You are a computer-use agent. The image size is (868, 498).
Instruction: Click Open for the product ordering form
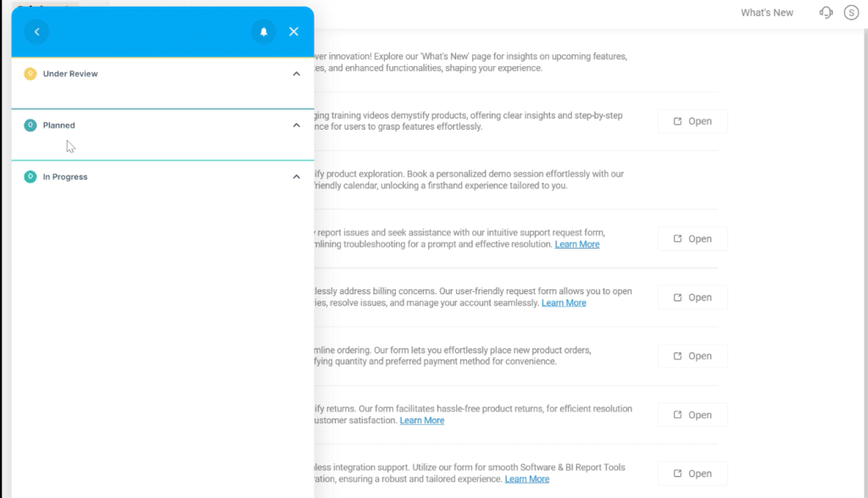(692, 356)
